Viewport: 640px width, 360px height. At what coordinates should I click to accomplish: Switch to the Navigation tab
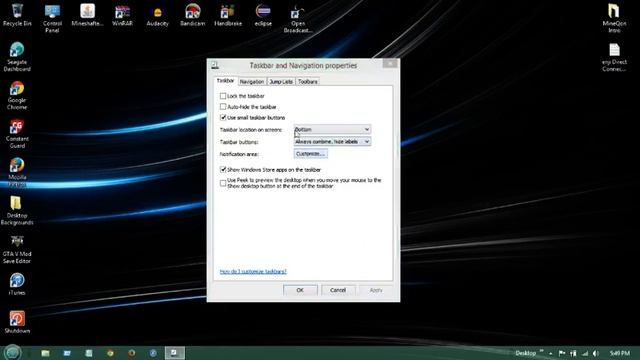tap(252, 82)
